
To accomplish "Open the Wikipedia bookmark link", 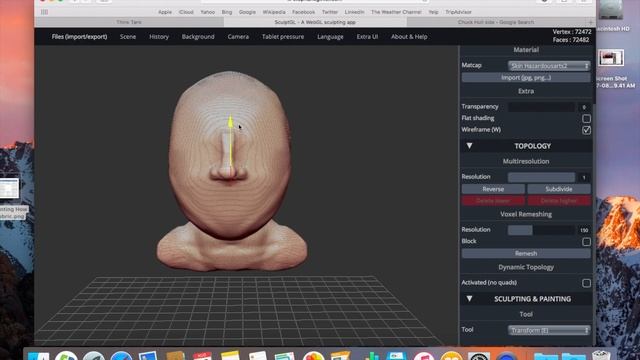I will pyautogui.click(x=274, y=12).
